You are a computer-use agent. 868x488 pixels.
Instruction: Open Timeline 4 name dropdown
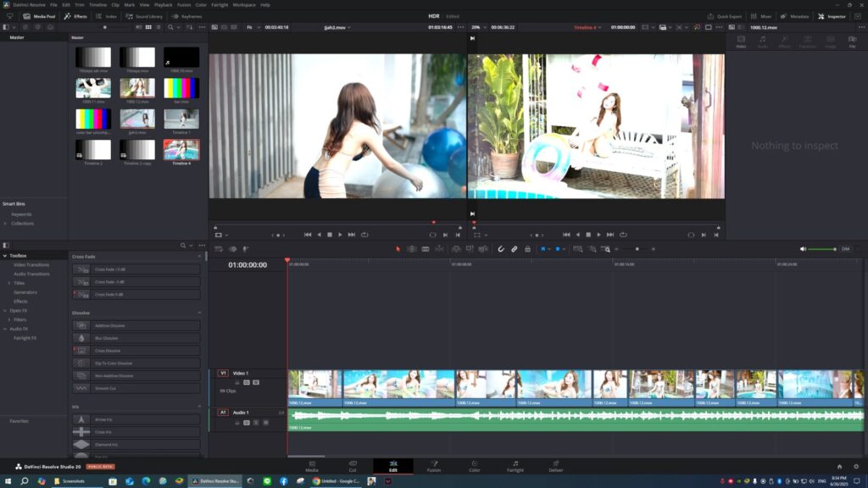[588, 27]
